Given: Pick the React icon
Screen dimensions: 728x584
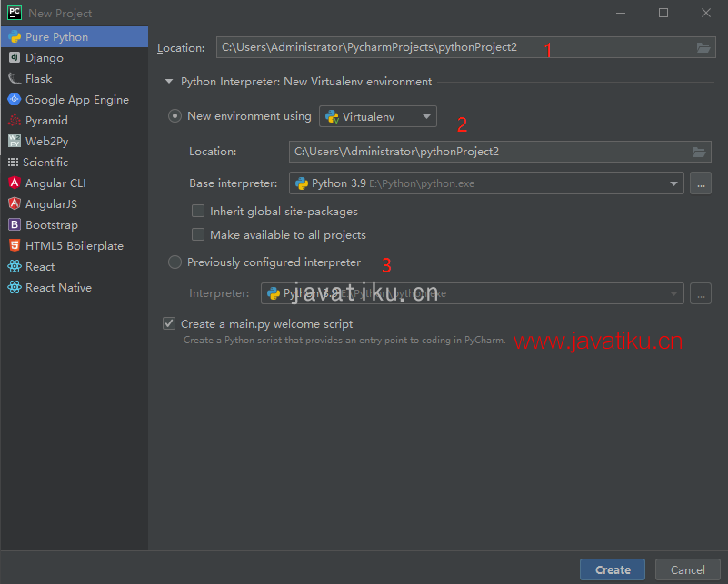Looking at the screenshot, I should [15, 266].
